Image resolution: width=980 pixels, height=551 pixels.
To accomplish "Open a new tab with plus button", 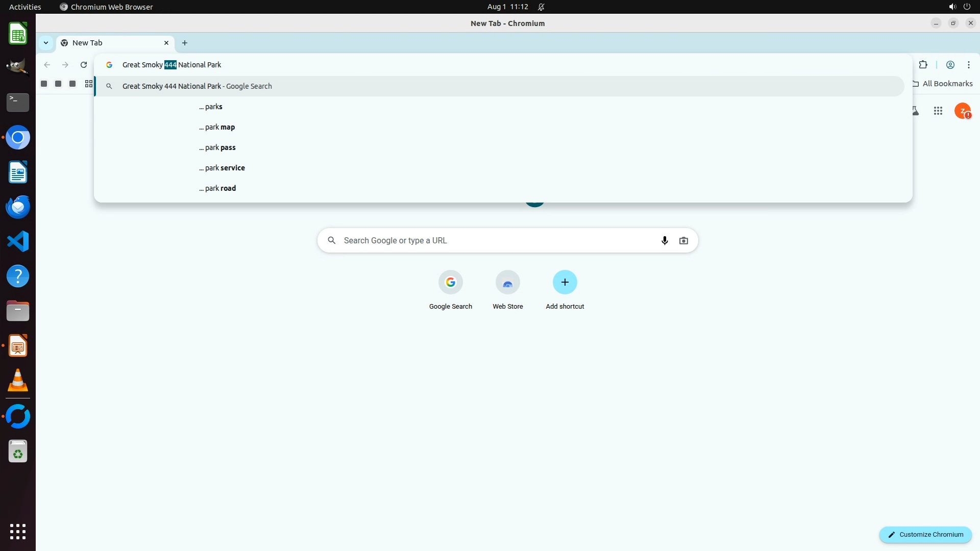I will (x=185, y=43).
